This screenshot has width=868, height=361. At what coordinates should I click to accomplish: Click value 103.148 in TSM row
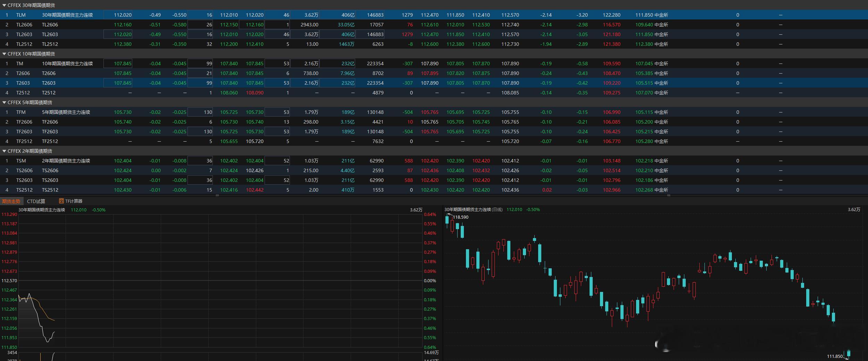pyautogui.click(x=611, y=161)
